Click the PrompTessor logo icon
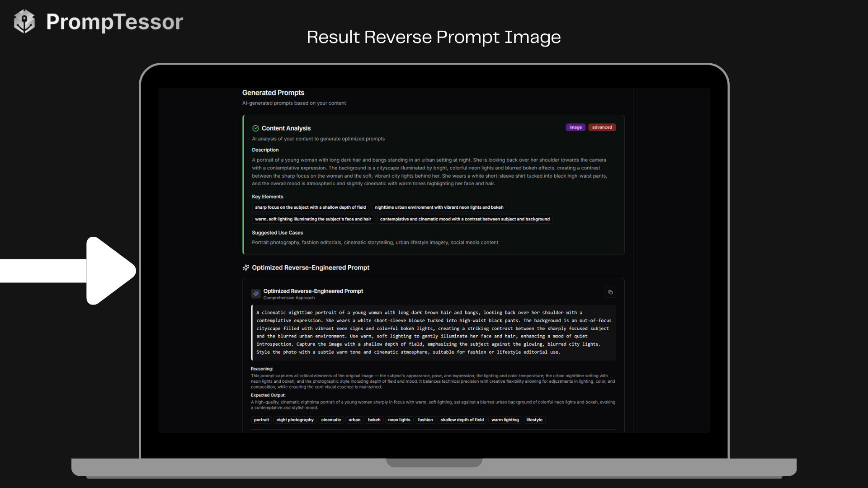This screenshot has width=868, height=488. click(x=24, y=21)
